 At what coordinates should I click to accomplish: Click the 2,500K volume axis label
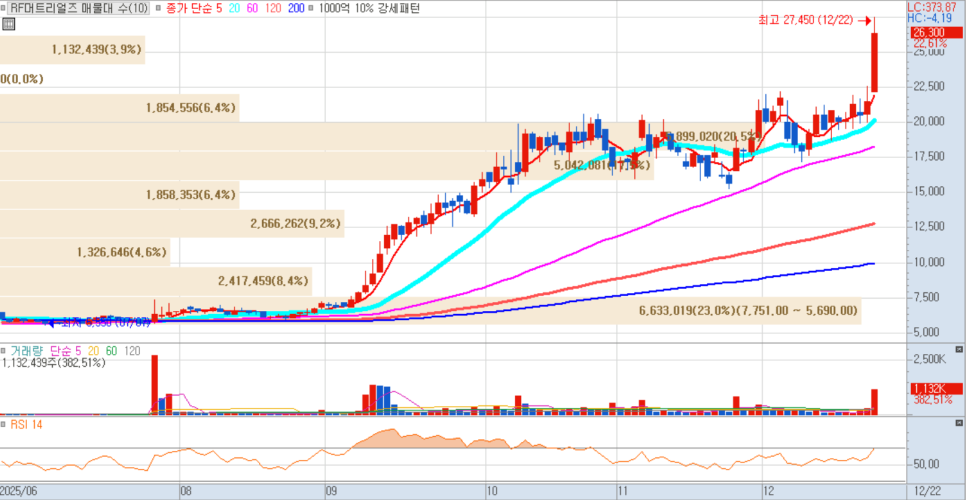932,359
